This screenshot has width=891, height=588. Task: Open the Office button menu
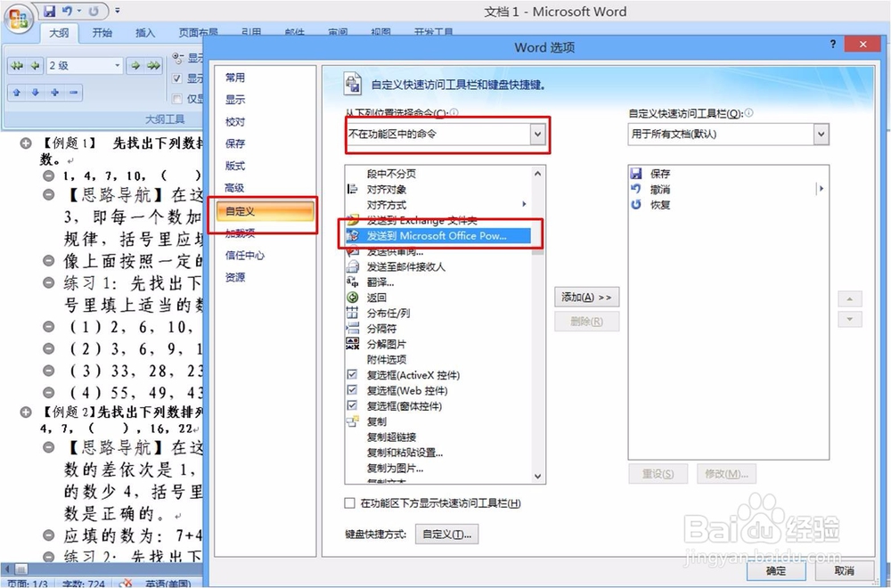(18, 19)
